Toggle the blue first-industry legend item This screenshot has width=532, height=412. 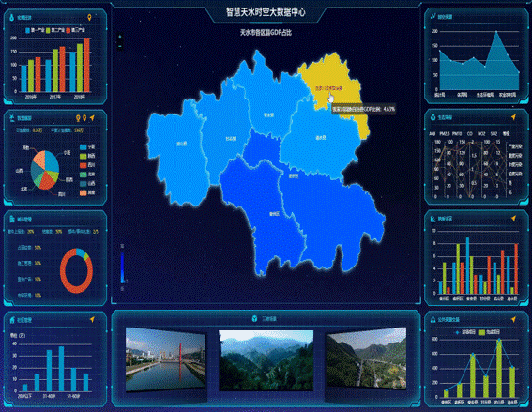click(36, 30)
